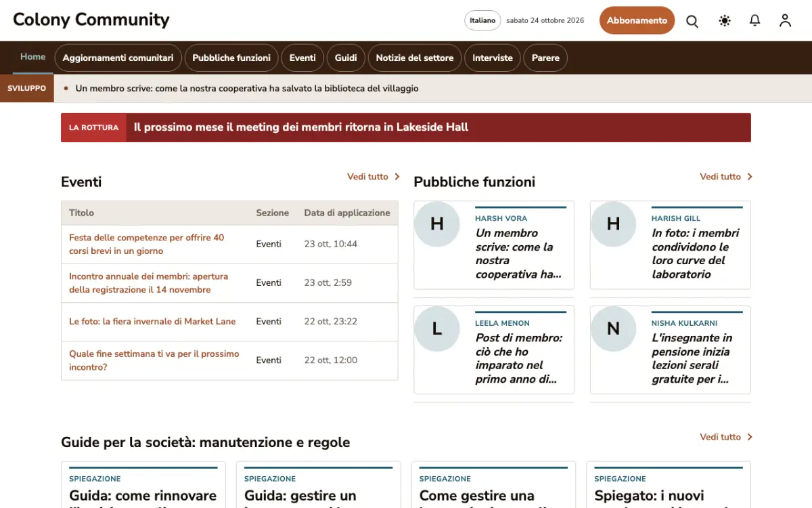
Task: Click Harsh Vora avatar H
Action: [437, 224]
